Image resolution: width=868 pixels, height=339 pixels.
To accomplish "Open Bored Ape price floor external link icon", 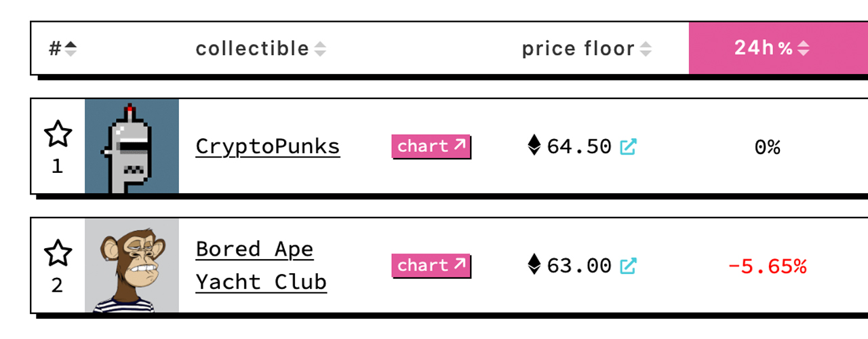I will tap(629, 266).
